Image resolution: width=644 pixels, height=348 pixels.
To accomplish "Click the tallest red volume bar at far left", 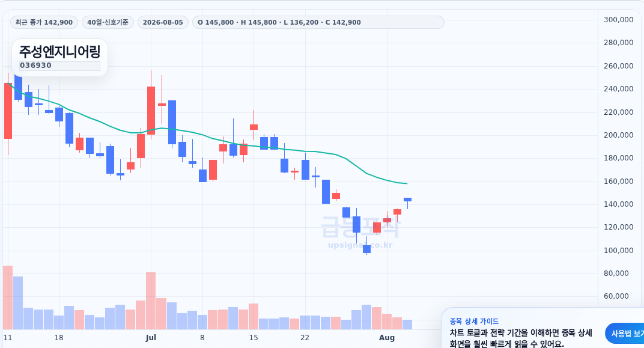I will coord(8,298).
